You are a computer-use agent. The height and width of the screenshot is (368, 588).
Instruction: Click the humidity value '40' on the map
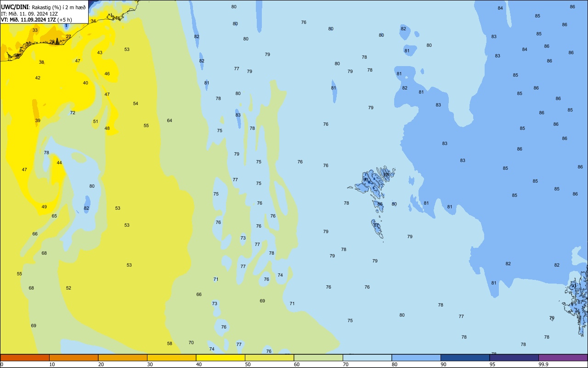pos(85,83)
